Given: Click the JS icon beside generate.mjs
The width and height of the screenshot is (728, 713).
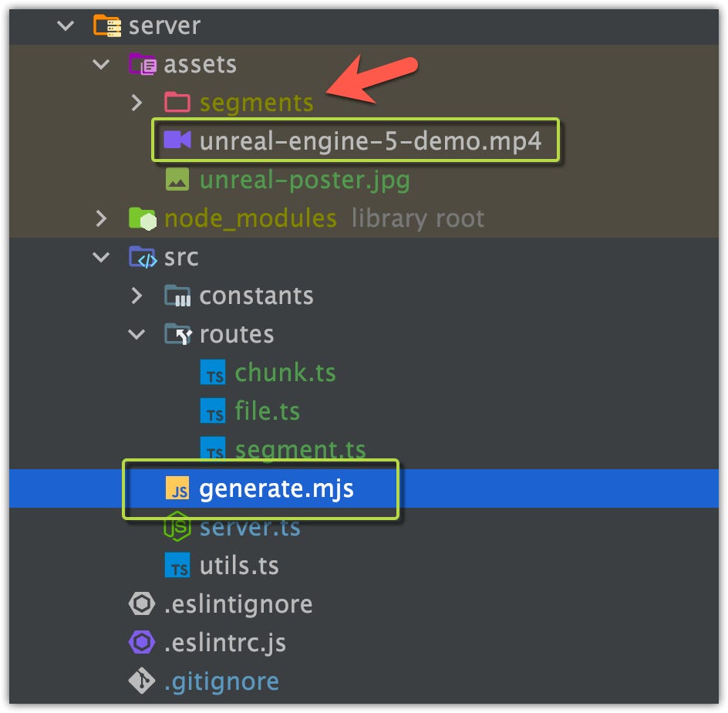Looking at the screenshot, I should point(179,488).
